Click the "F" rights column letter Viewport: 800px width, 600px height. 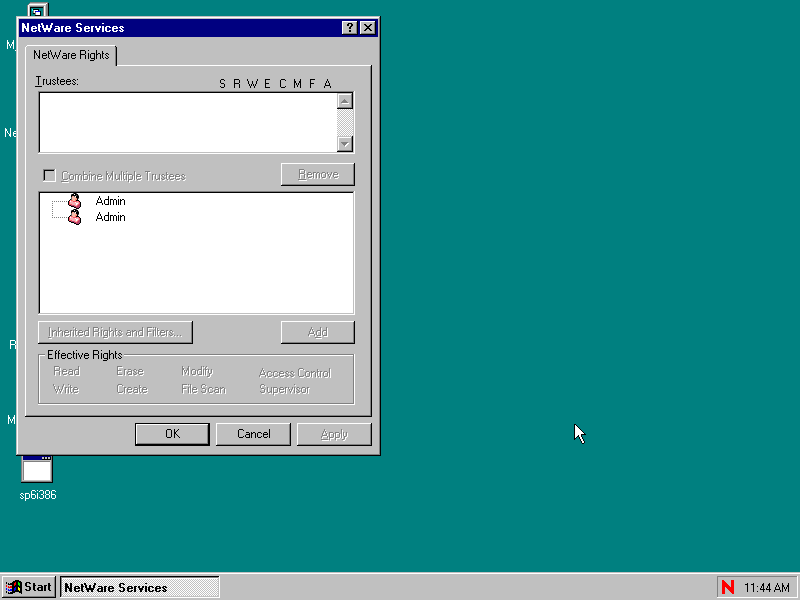coord(312,84)
